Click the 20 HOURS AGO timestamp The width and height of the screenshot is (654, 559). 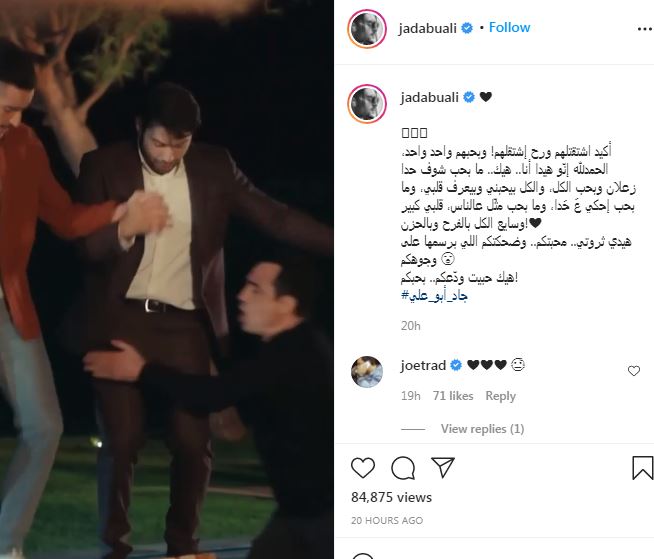(387, 521)
